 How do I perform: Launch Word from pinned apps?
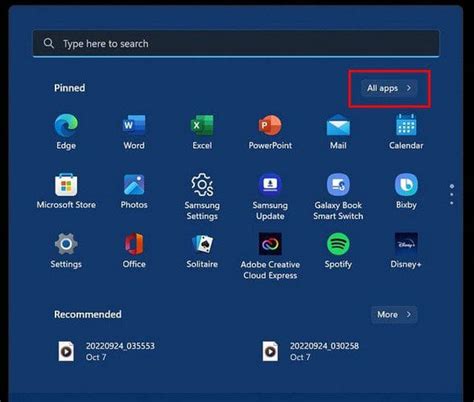tap(134, 132)
